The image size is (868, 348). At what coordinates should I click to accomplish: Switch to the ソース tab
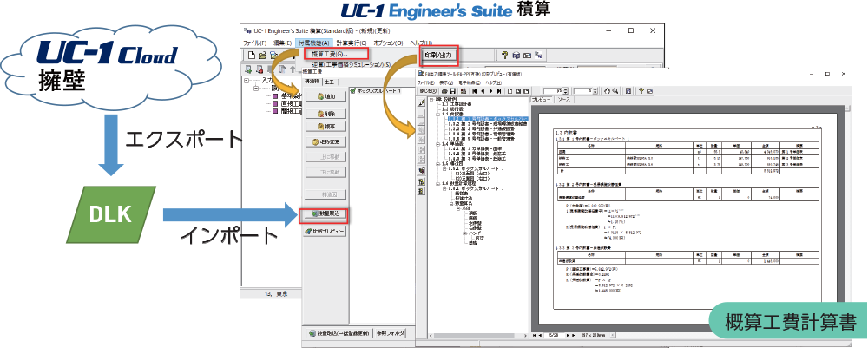pyautogui.click(x=563, y=100)
